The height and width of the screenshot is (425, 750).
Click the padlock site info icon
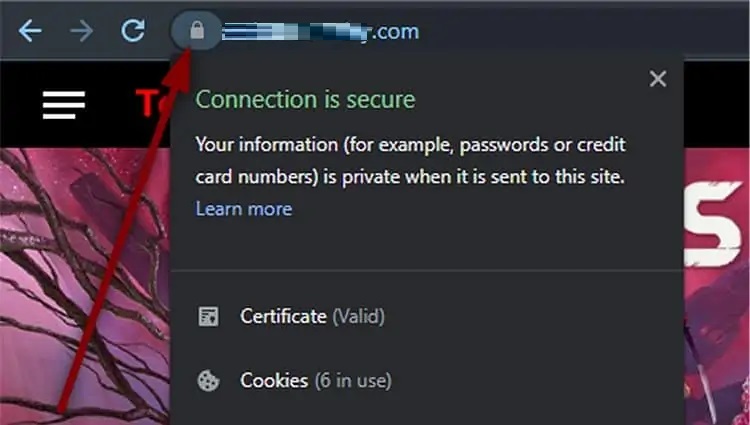coord(197,32)
